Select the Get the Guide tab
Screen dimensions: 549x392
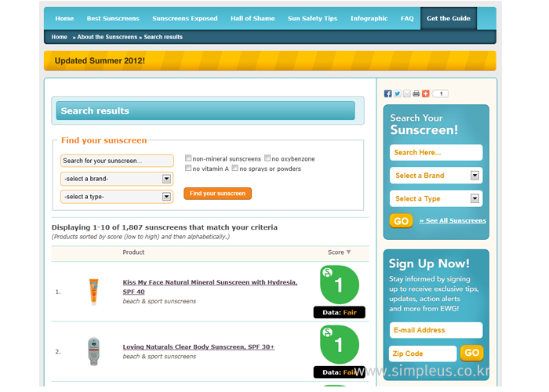(x=448, y=19)
